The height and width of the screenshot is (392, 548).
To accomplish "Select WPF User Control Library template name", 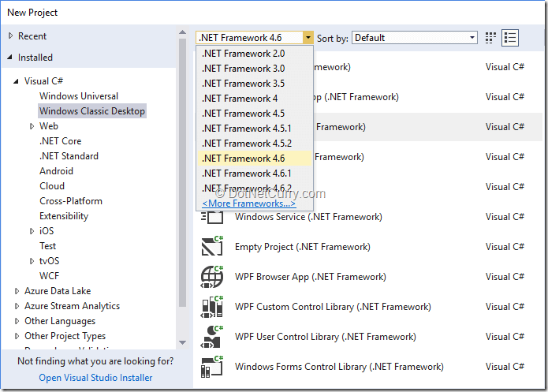I will coord(326,337).
